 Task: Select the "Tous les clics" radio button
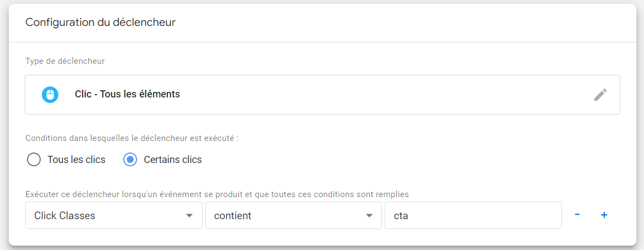pyautogui.click(x=34, y=160)
